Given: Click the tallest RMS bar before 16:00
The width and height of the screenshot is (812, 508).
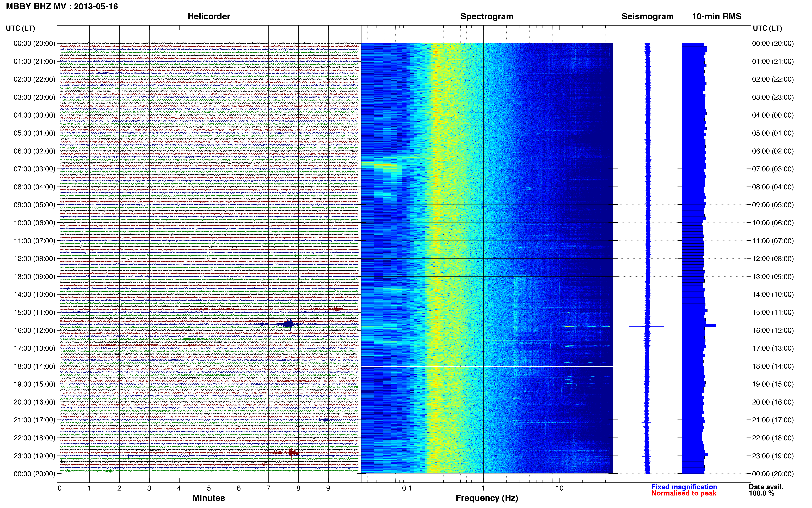Looking at the screenshot, I should (699, 326).
